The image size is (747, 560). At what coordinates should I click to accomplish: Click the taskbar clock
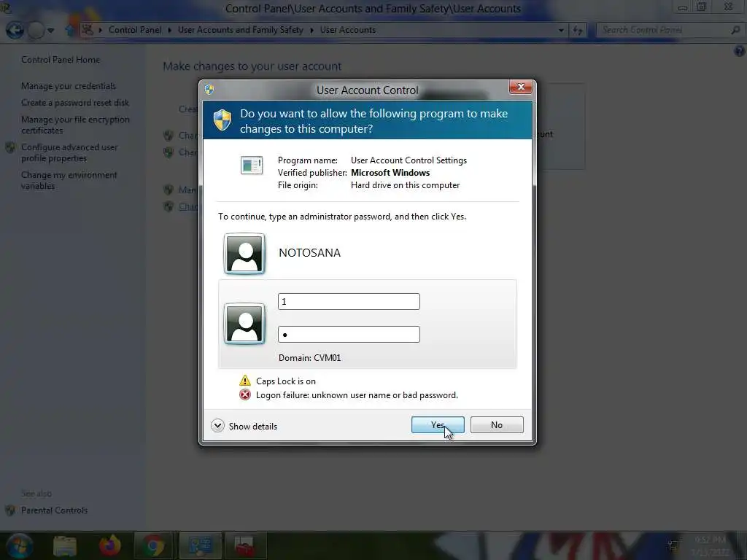[710, 545]
